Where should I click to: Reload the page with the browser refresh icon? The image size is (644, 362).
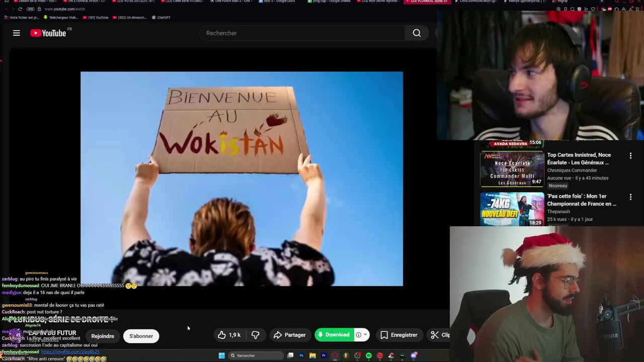(x=20, y=9)
